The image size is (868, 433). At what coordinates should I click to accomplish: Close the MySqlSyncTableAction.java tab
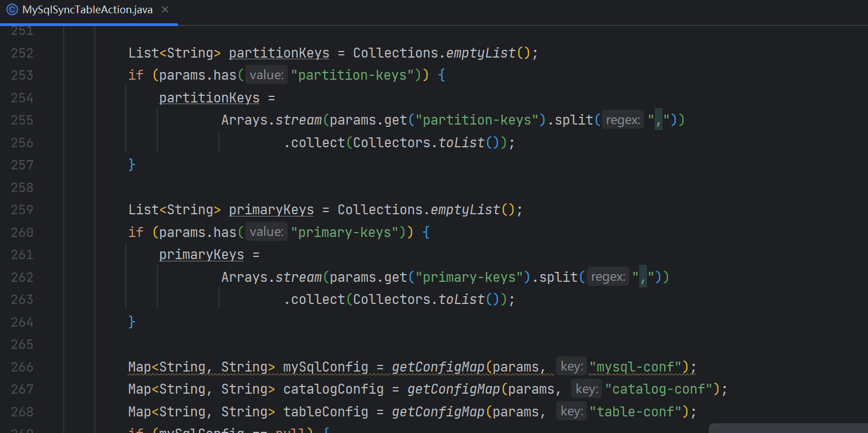pyautogui.click(x=166, y=10)
